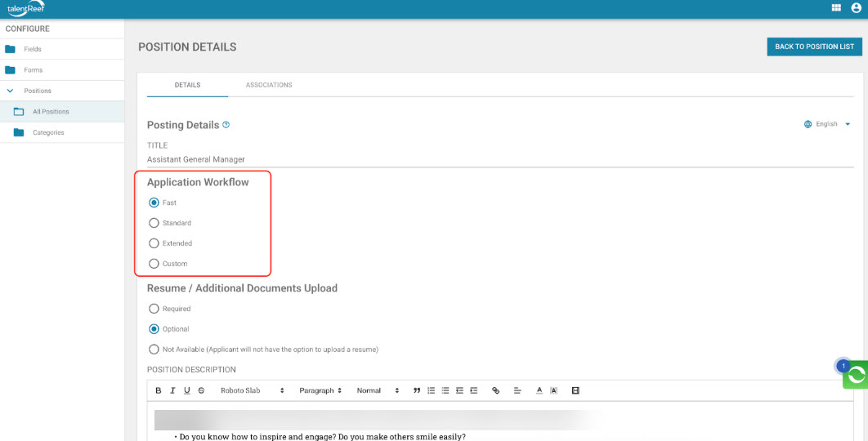Open the Details tab
This screenshot has height=441, width=868.
point(187,85)
